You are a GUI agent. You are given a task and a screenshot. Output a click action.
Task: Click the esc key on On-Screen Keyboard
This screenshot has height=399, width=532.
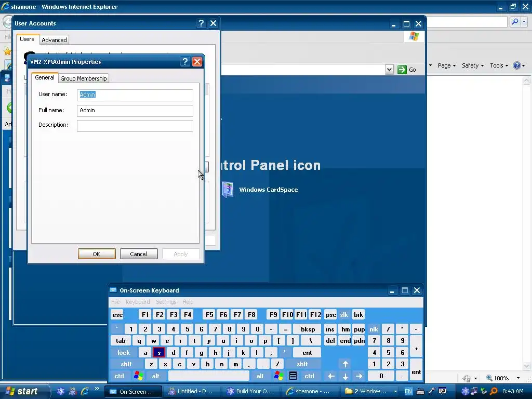[117, 315]
